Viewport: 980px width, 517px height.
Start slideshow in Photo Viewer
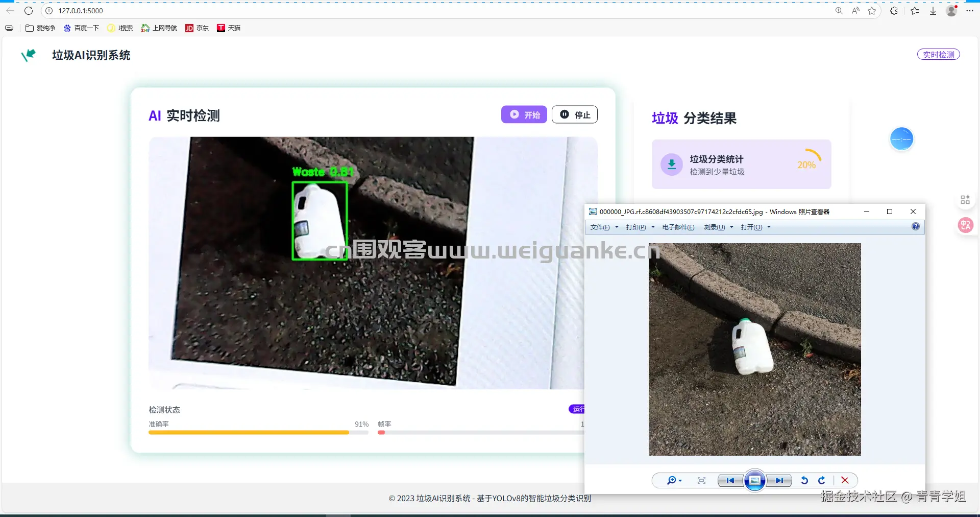754,480
